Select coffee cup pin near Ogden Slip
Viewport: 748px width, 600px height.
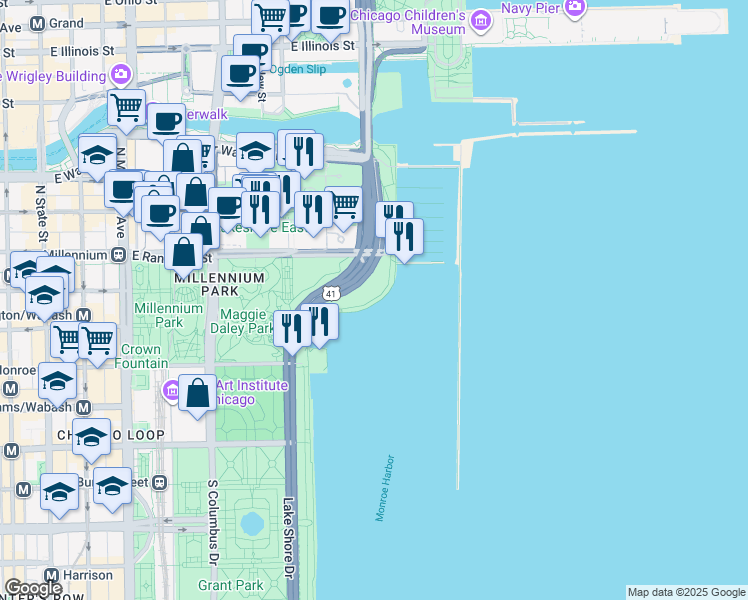(x=240, y=78)
